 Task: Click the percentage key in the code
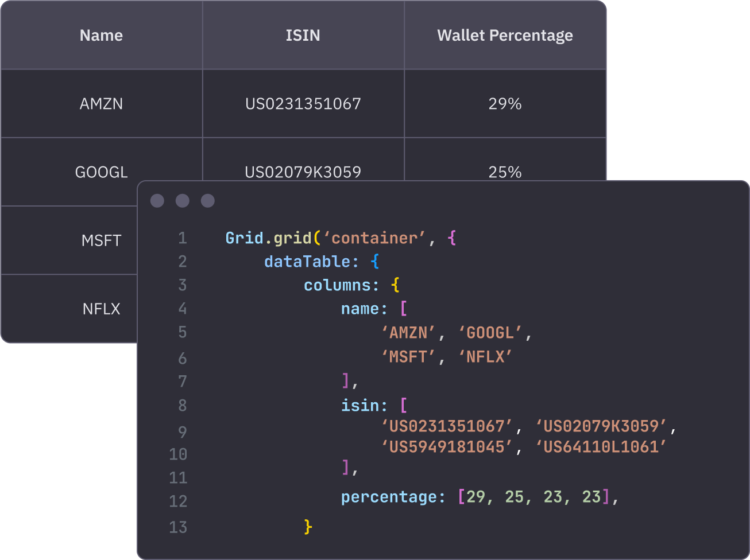tap(393, 497)
